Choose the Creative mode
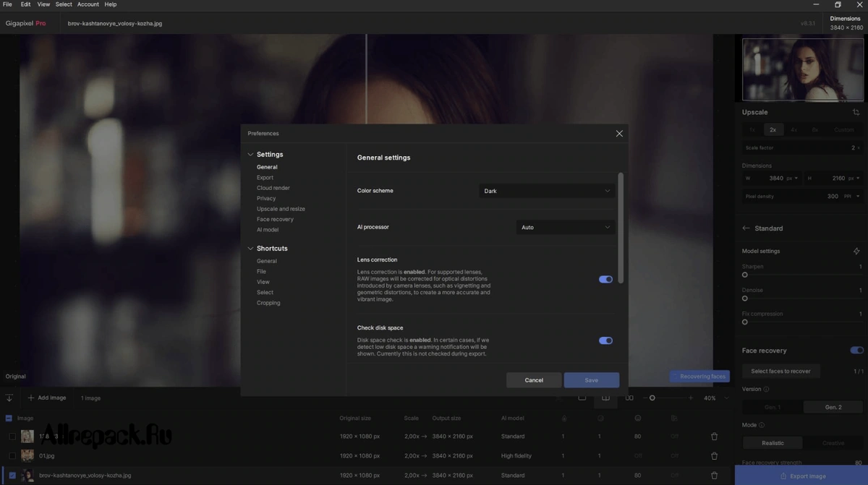 point(833,443)
